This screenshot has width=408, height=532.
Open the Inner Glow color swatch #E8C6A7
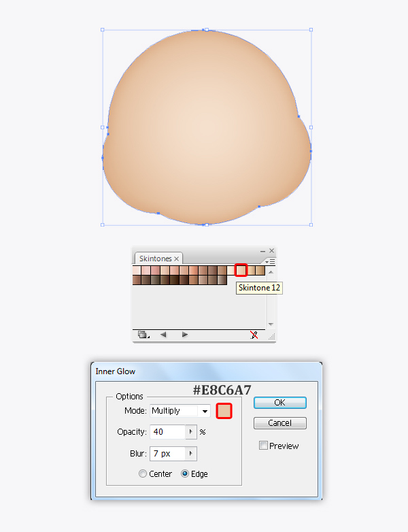[x=224, y=411]
